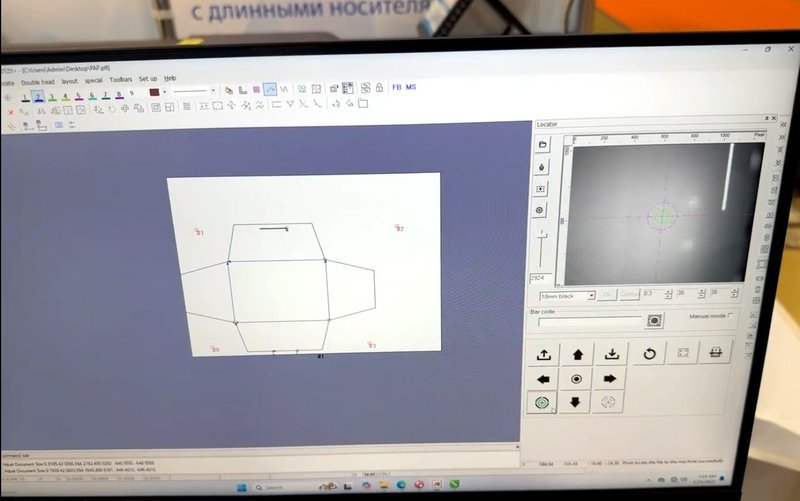Click the red X delete icon
Screen dimensions: 800x501
tap(11, 112)
